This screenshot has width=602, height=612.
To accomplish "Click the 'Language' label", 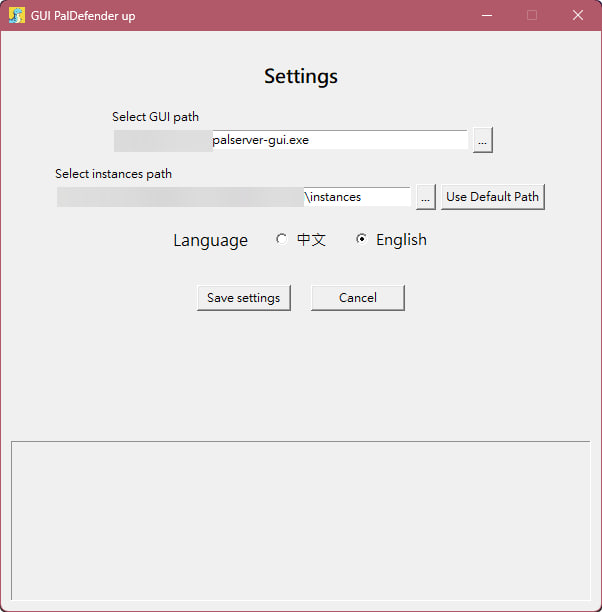I will [x=210, y=240].
